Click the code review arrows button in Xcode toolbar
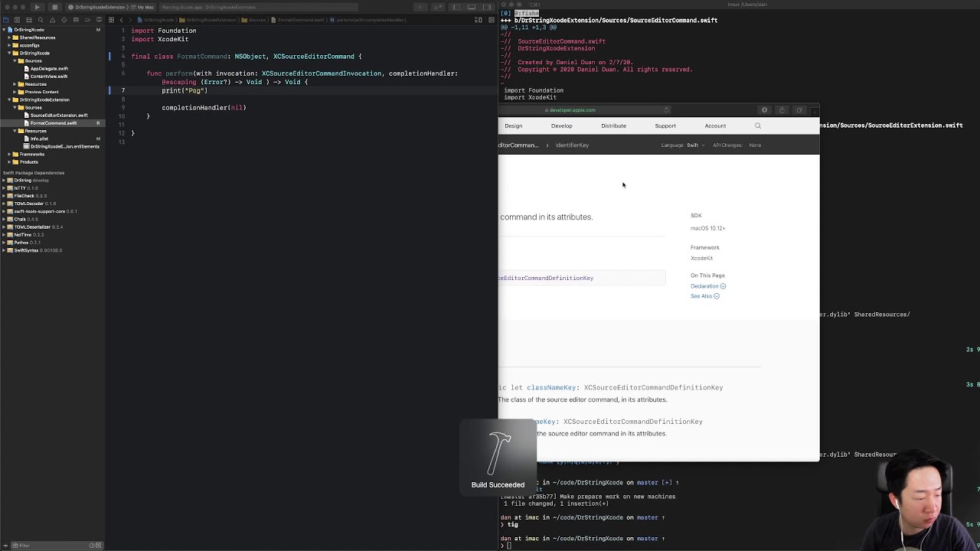 439,7
